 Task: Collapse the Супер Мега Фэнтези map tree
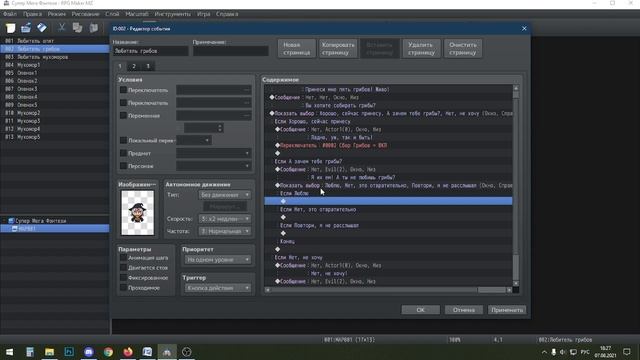click(x=4, y=220)
